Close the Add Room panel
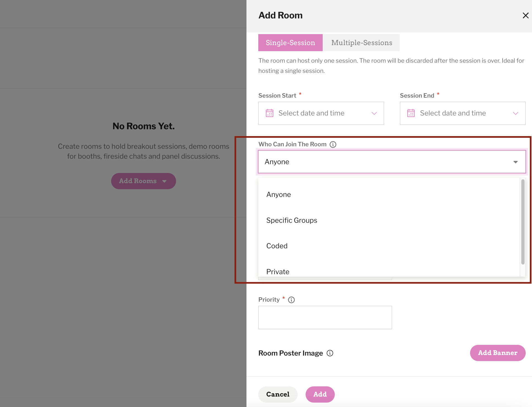Image resolution: width=532 pixels, height=407 pixels. click(525, 15)
